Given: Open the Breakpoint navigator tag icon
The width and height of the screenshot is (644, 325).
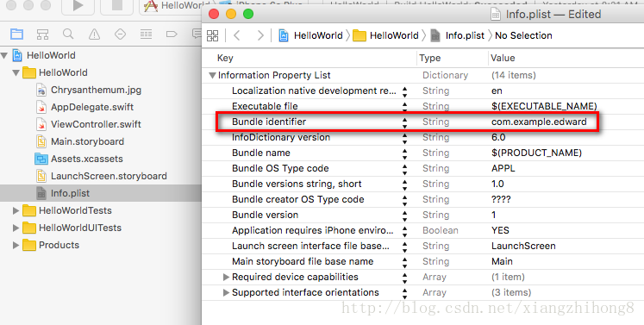Looking at the screenshot, I should click(172, 34).
